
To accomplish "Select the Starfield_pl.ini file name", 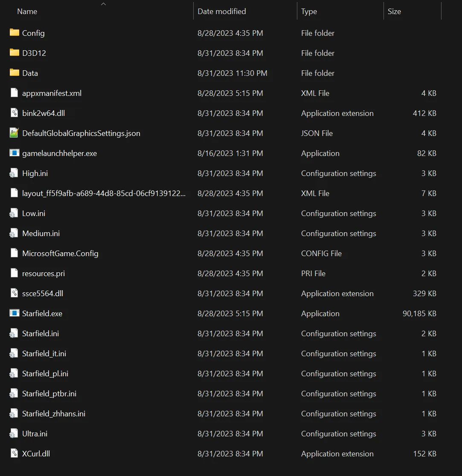I will click(x=45, y=374).
